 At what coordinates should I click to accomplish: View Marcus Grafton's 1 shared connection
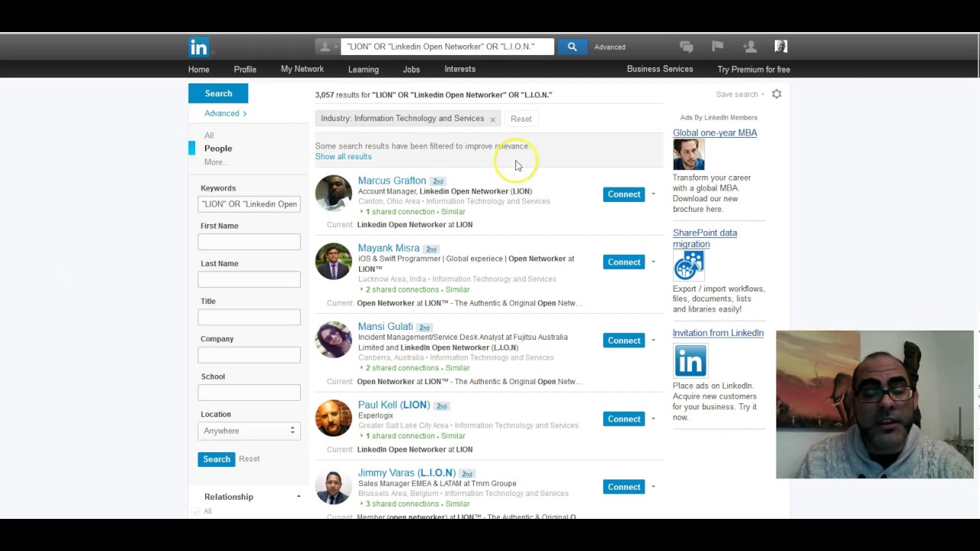pos(400,212)
